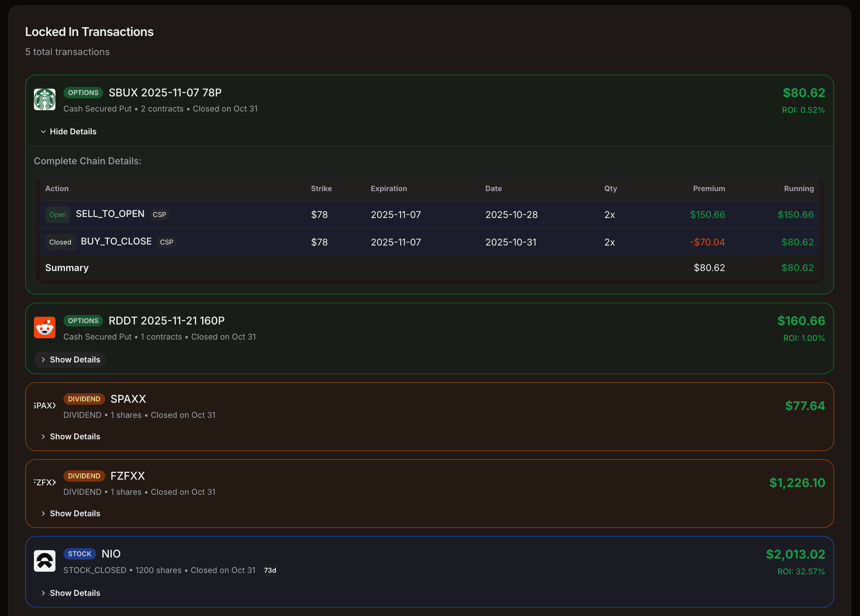Click the Running column header
Image resolution: width=860 pixels, height=616 pixels.
[x=799, y=188]
